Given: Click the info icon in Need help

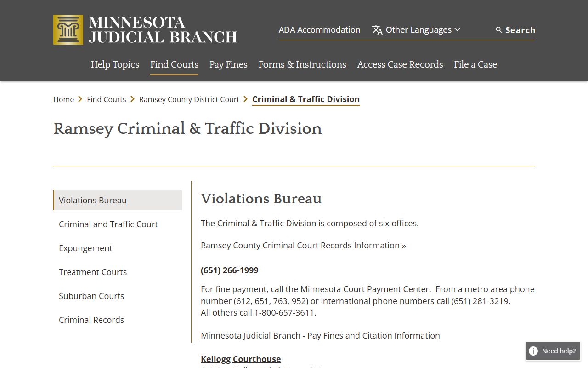Looking at the screenshot, I should click(x=533, y=351).
